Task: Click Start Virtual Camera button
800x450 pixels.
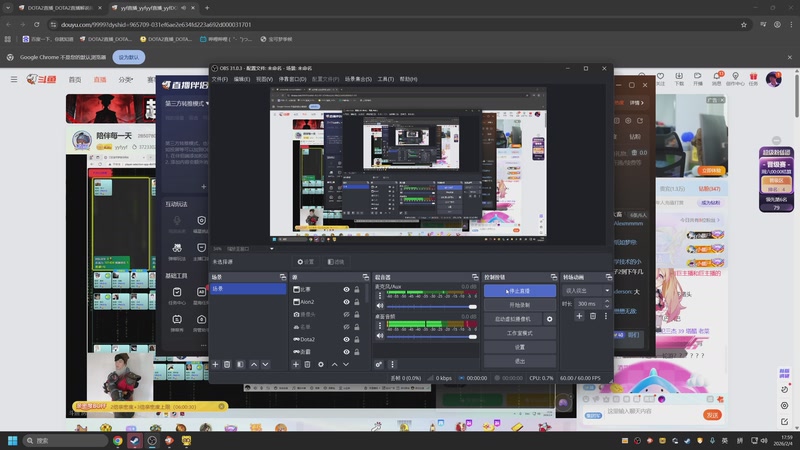Action: pos(513,319)
